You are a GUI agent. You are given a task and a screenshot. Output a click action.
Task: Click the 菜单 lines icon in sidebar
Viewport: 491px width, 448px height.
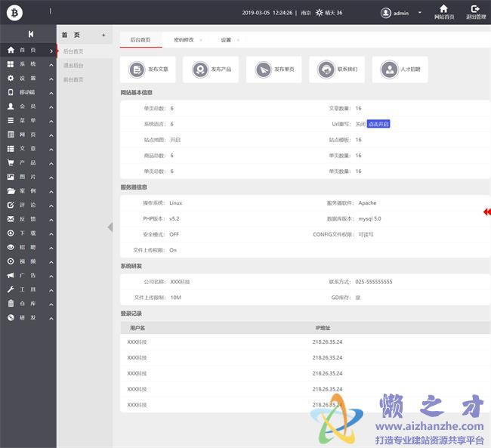click(11, 120)
